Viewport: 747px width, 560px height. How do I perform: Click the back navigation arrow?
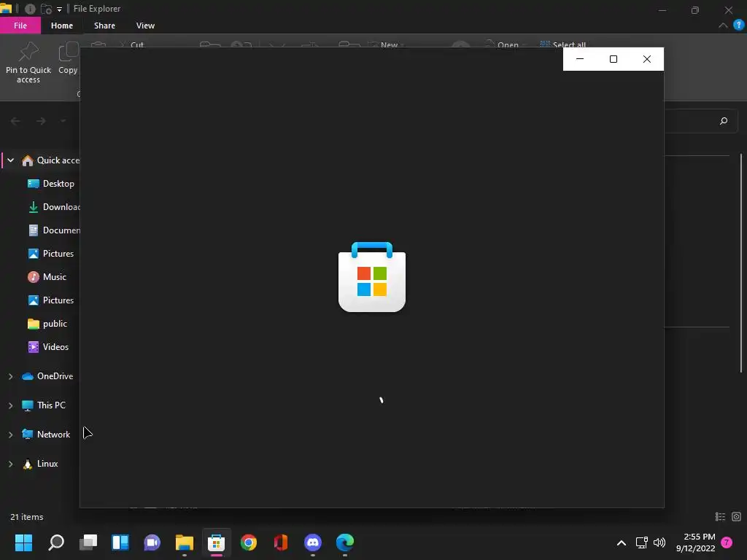(x=15, y=121)
